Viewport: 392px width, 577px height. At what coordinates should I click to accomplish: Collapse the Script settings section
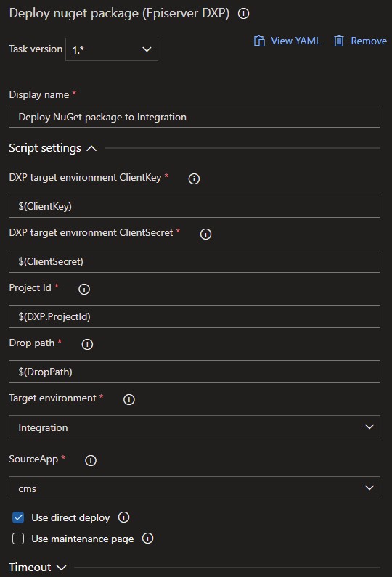coord(91,148)
